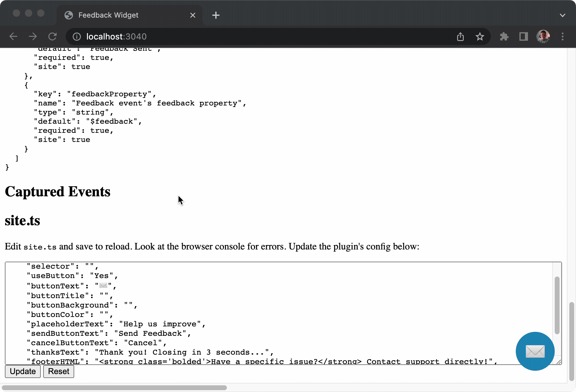Expand the tab search chevron
576x392 pixels.
[563, 15]
